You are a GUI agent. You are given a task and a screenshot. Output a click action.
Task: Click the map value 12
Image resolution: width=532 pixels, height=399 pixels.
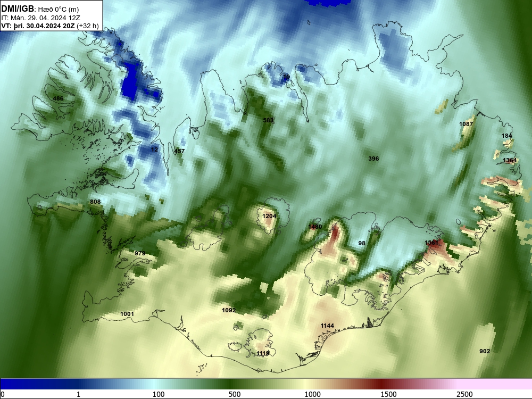coord(154,149)
